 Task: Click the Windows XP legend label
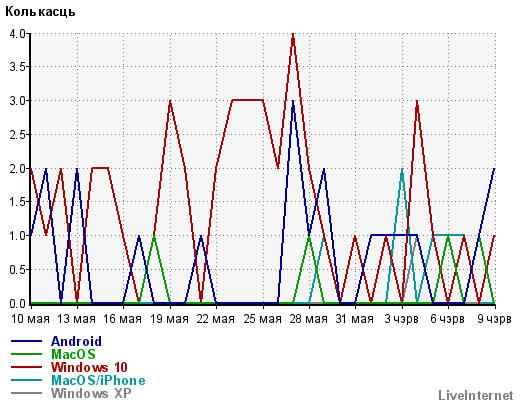91,393
